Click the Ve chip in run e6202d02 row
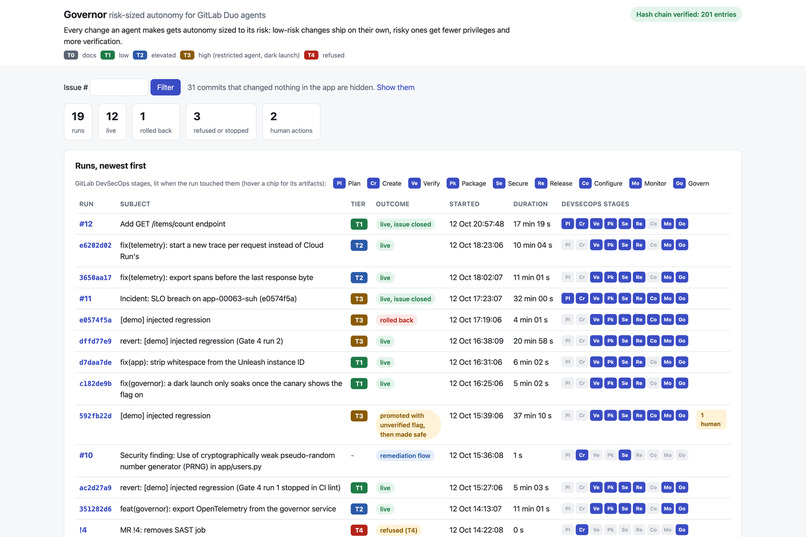 click(x=596, y=245)
